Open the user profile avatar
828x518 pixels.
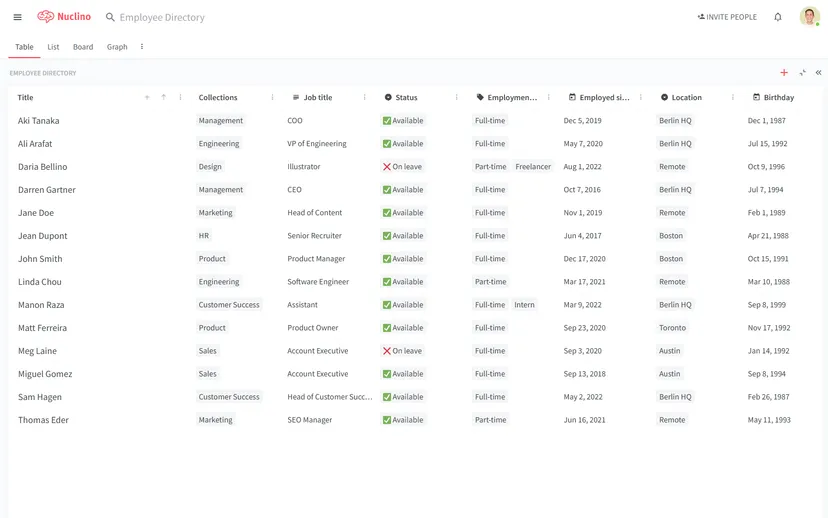pyautogui.click(x=809, y=16)
